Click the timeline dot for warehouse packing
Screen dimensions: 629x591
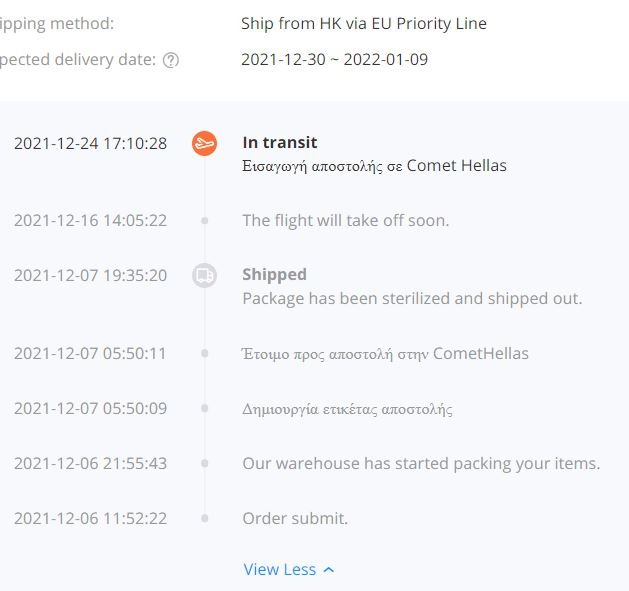tap(205, 463)
